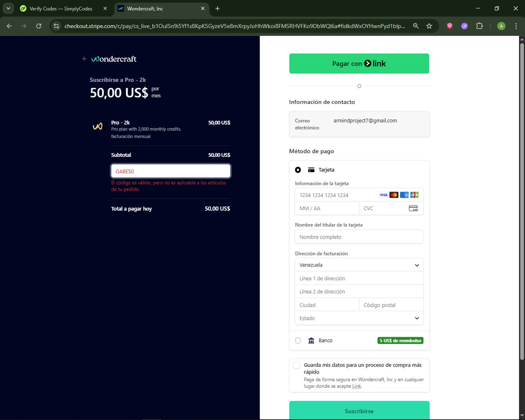Click the Subtotal label

(121, 155)
